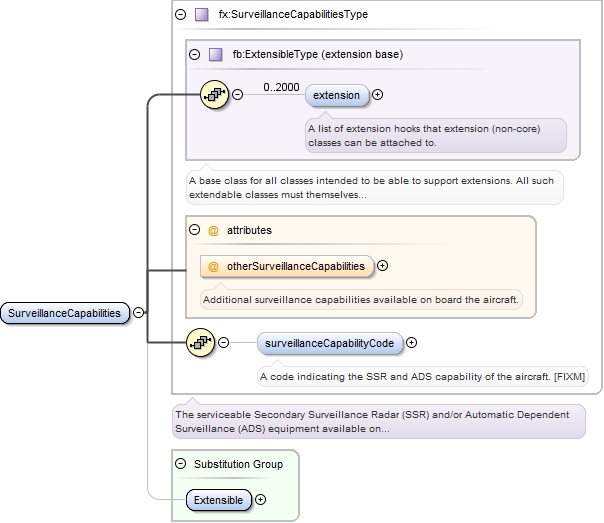
Task: Collapse the Substitution Group section
Action: (180, 464)
